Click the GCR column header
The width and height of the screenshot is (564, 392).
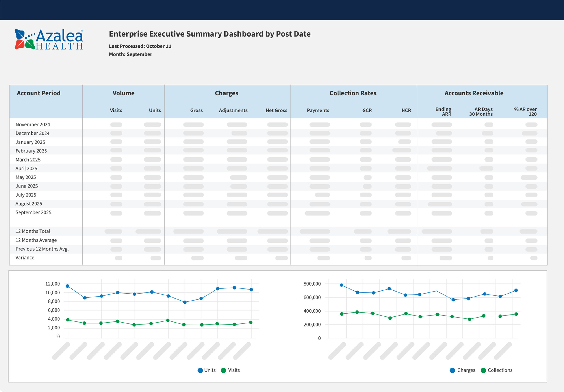click(367, 111)
